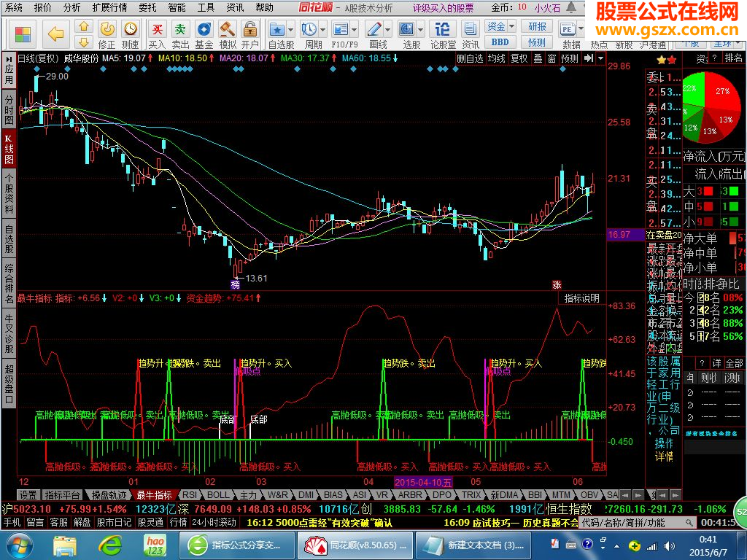Open 设置 indicator settings
747x560 pixels.
[28, 495]
